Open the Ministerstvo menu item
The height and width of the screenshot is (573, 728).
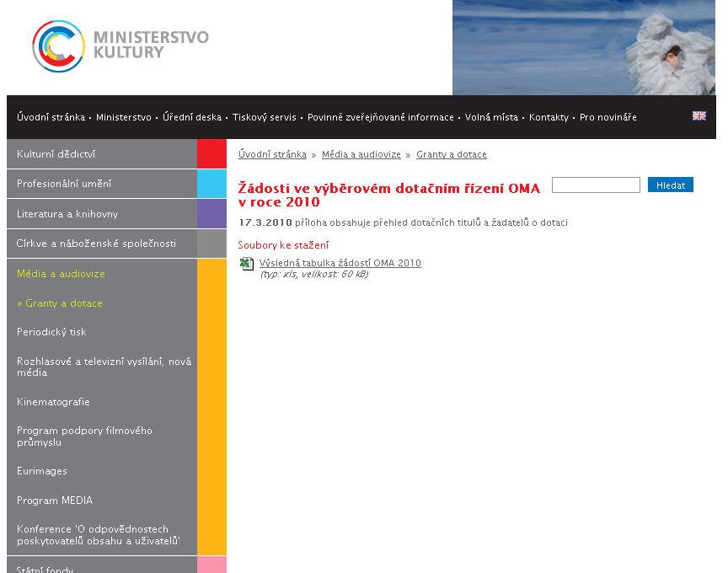[124, 117]
